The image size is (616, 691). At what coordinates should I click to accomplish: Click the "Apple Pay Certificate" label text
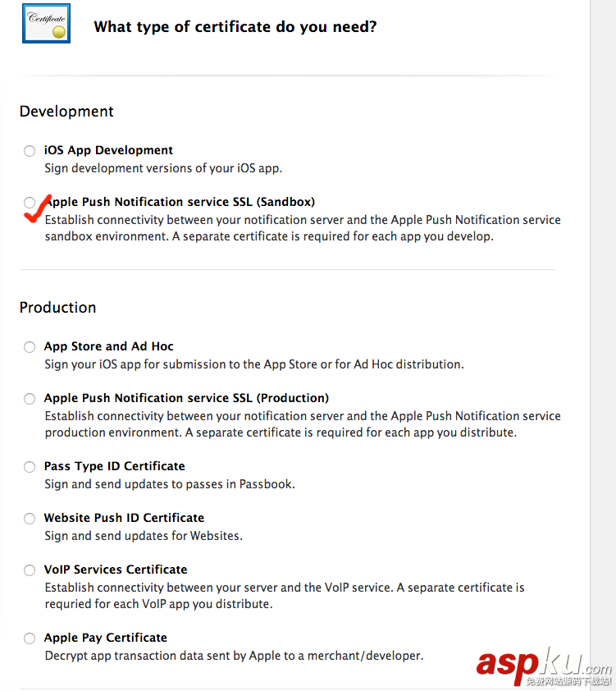pyautogui.click(x=105, y=638)
